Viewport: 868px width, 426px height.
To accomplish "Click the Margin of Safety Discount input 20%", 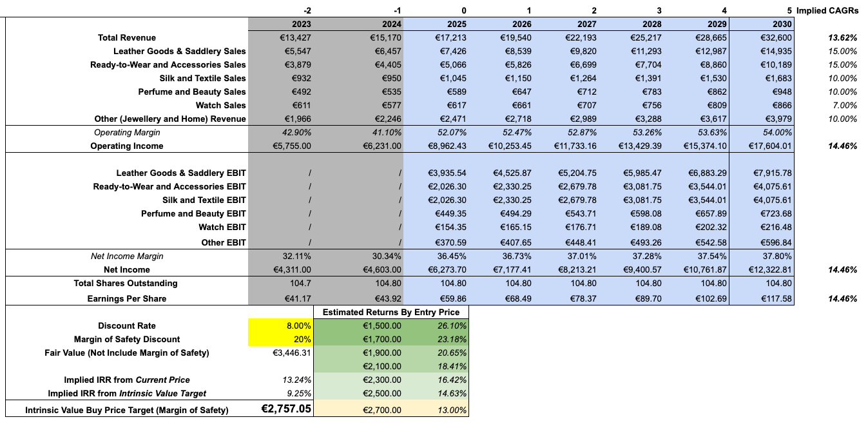I will (x=280, y=339).
